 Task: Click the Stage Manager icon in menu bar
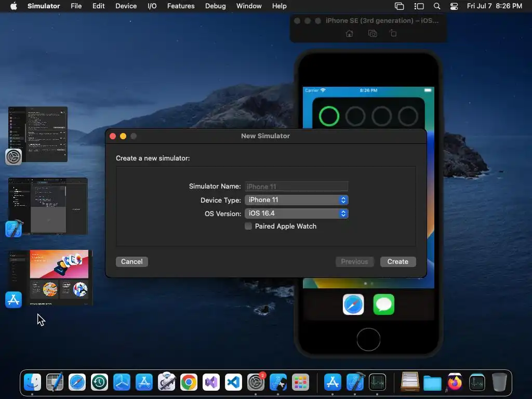pyautogui.click(x=419, y=6)
